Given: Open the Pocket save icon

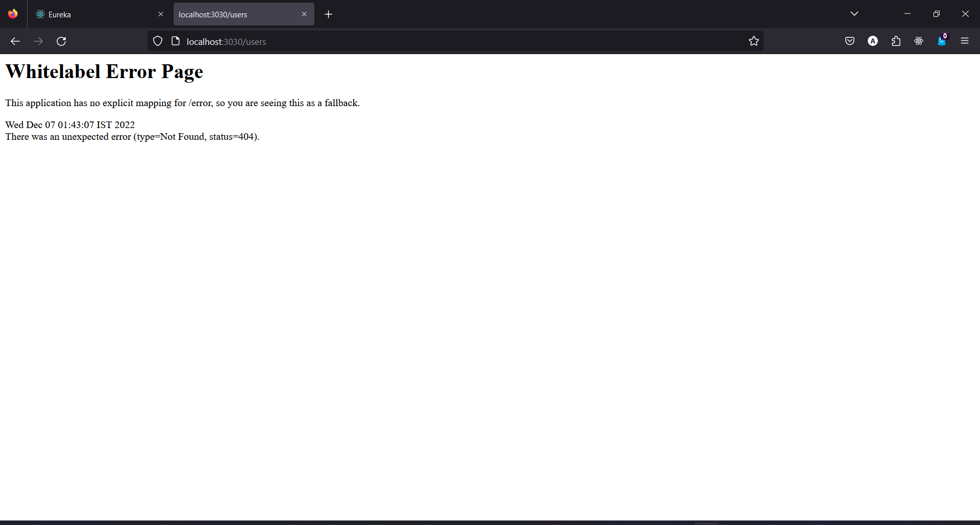Looking at the screenshot, I should pyautogui.click(x=850, y=41).
